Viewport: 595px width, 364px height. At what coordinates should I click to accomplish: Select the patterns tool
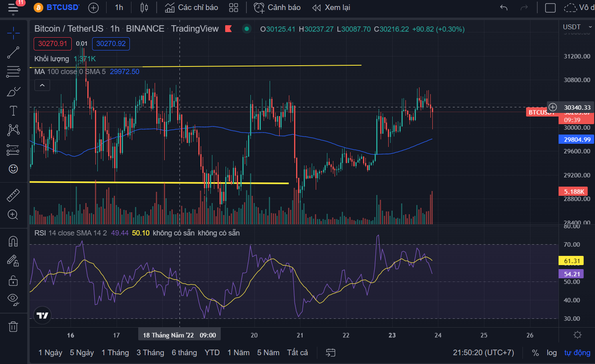[x=13, y=130]
